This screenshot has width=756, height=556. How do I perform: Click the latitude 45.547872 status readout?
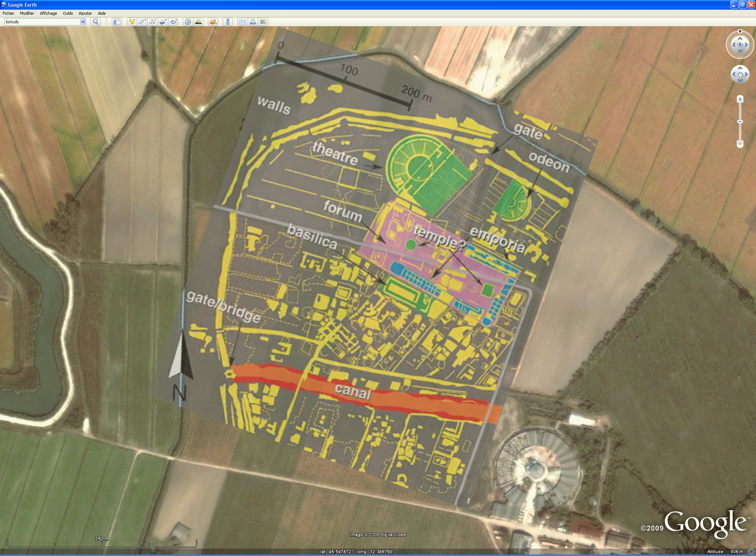337,552
